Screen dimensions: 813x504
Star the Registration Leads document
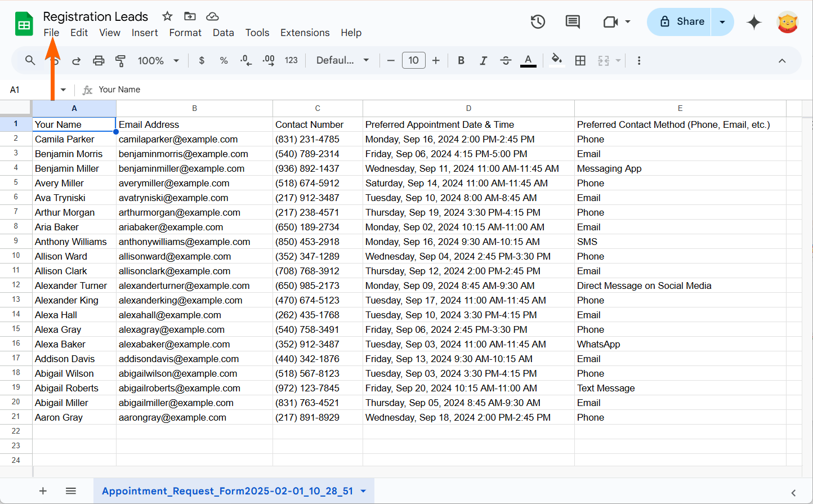(x=167, y=16)
